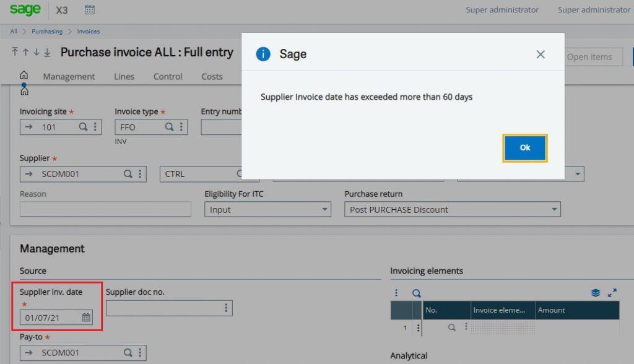Click the home icon beside Management tab
This screenshot has height=364, width=634.
(24, 76)
